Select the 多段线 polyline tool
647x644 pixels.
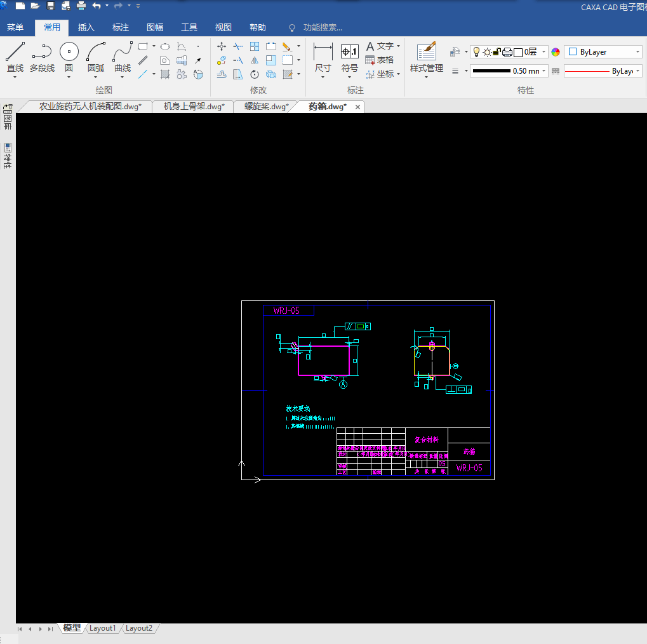tap(42, 57)
